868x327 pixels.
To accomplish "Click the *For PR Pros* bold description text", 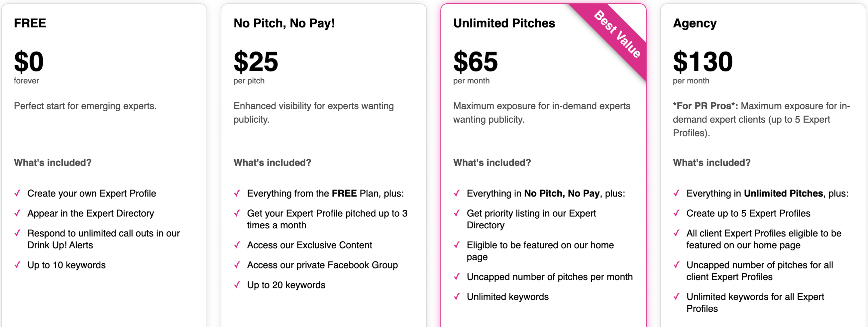I will point(705,106).
